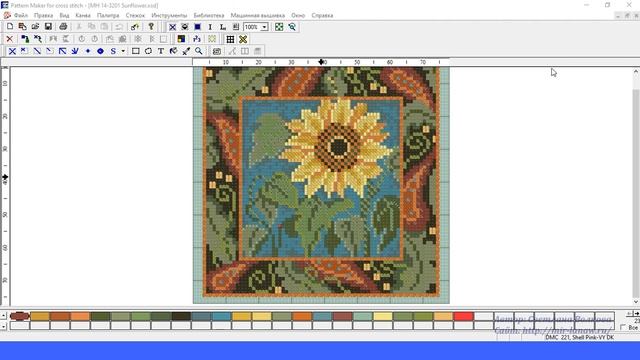Select the full cross stitch tool

pos(12,51)
